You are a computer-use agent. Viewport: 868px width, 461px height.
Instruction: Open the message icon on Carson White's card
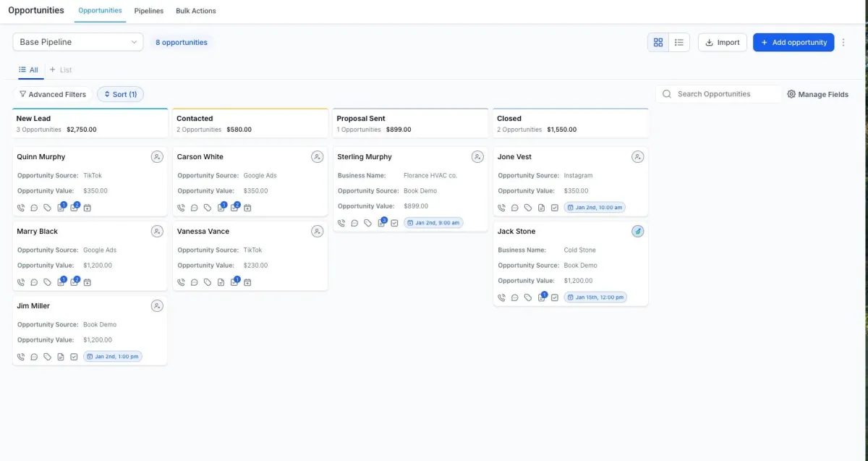point(194,208)
